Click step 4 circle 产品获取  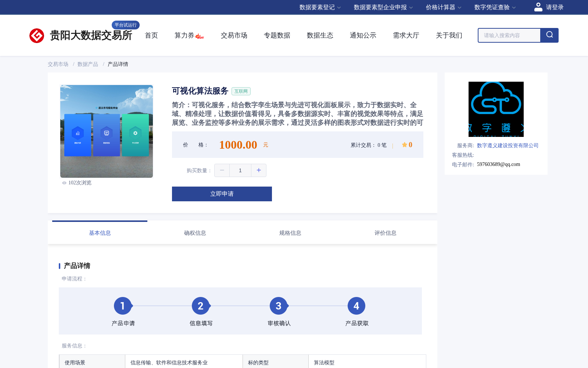[x=356, y=306]
